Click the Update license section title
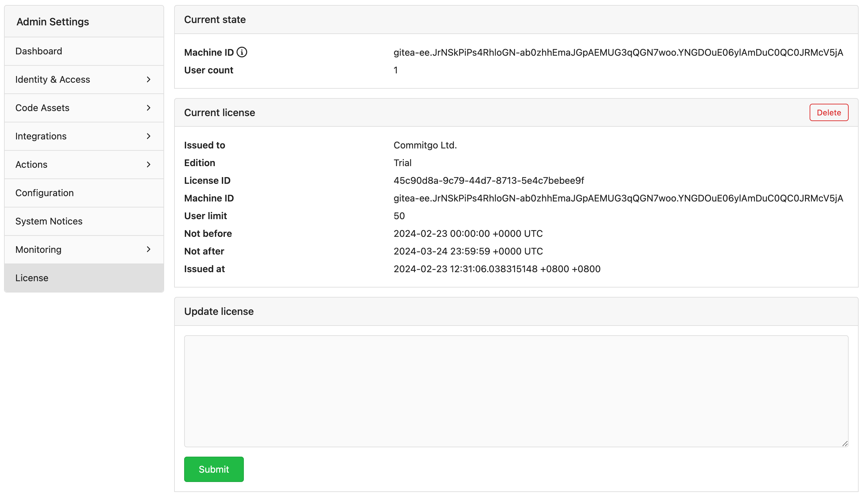Screen dimensions: 868x499 pyautogui.click(x=219, y=311)
